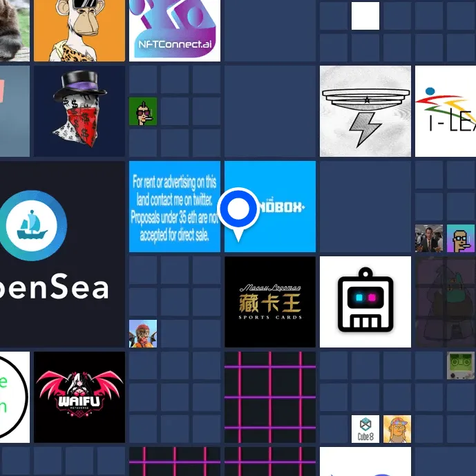Screen dimensions: 476x476
Task: Open the I-LEA colorful logo tile
Action: [x=446, y=111]
